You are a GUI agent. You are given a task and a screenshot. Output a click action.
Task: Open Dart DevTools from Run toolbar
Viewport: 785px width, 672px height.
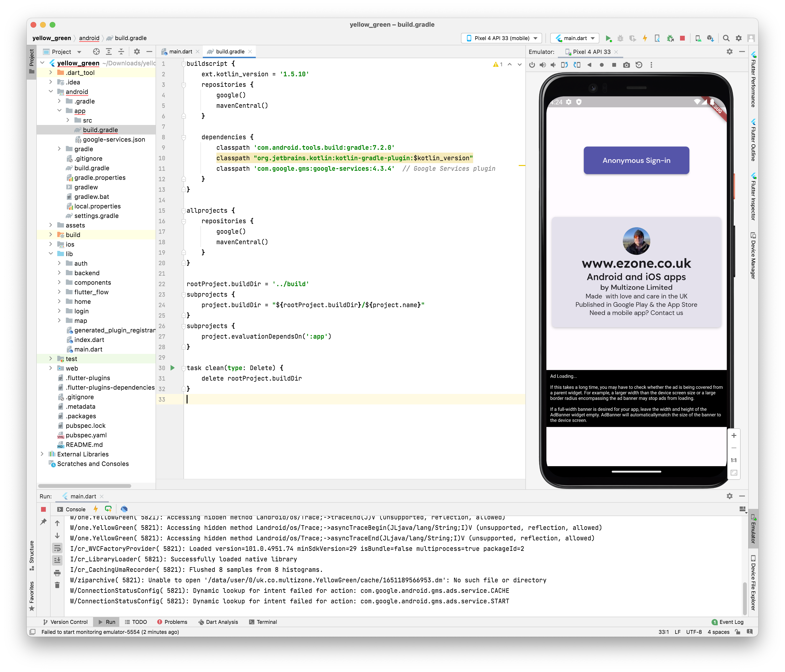click(124, 509)
